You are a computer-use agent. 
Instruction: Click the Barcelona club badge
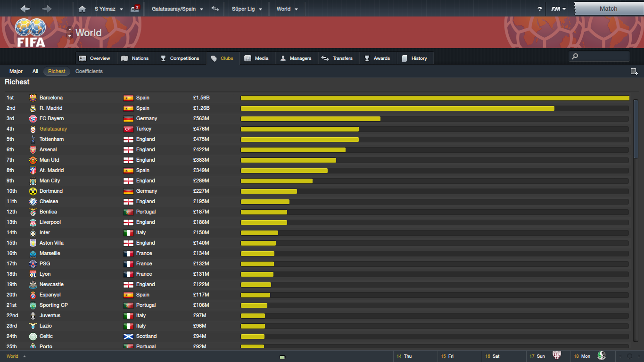pyautogui.click(x=33, y=98)
